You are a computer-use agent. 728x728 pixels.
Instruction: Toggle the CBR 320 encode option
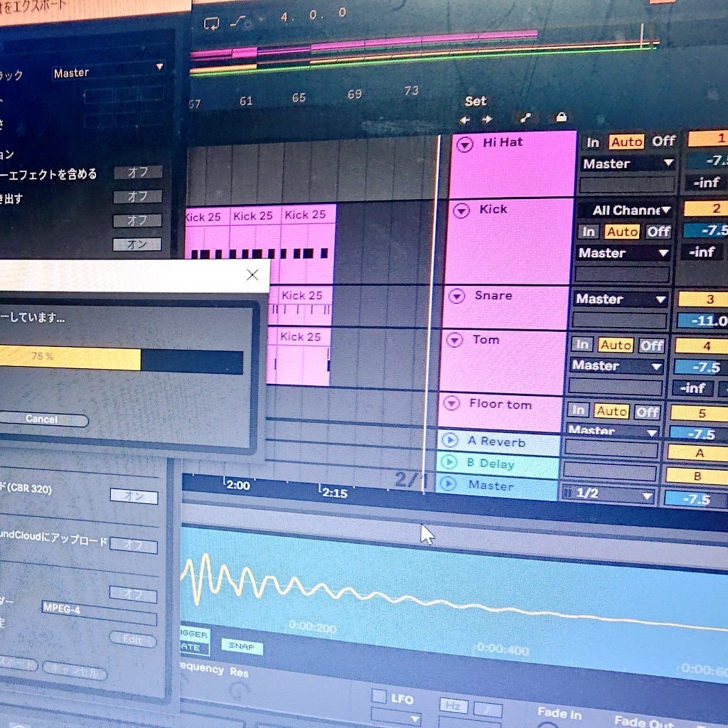pos(134,496)
